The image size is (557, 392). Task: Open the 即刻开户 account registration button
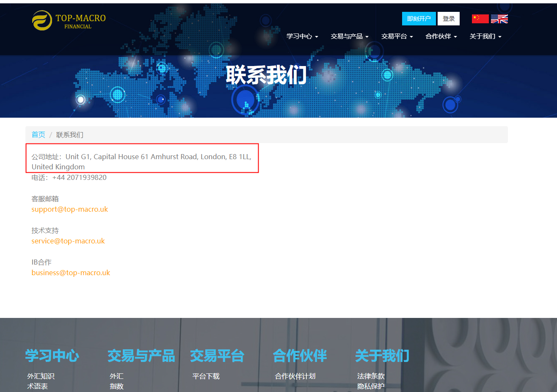(419, 19)
